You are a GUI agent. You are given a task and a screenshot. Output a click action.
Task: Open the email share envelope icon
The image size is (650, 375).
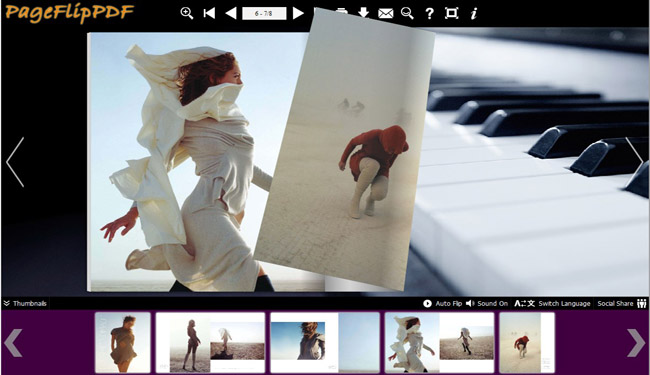pos(386,14)
